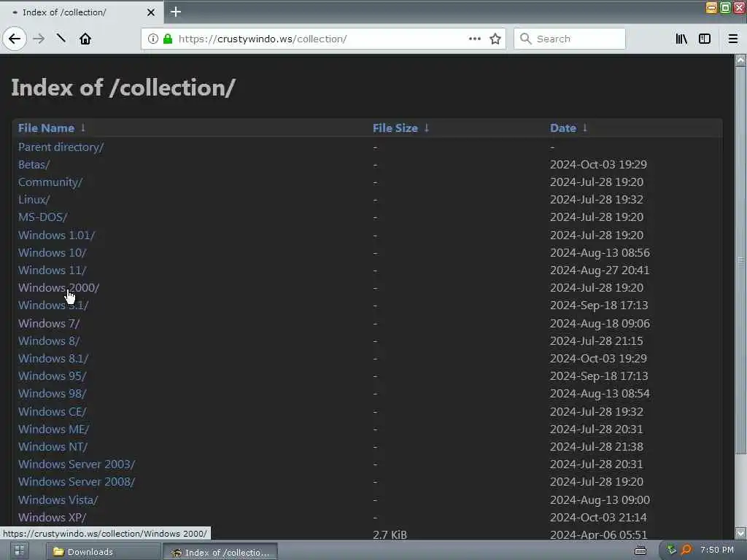
Task: Bookmark this page with the star icon
Action: 495,39
